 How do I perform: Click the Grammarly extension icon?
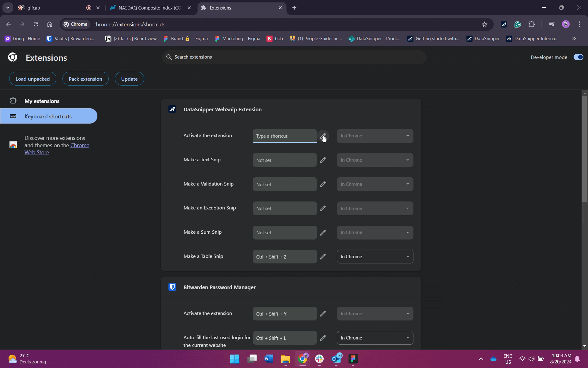[x=518, y=24]
